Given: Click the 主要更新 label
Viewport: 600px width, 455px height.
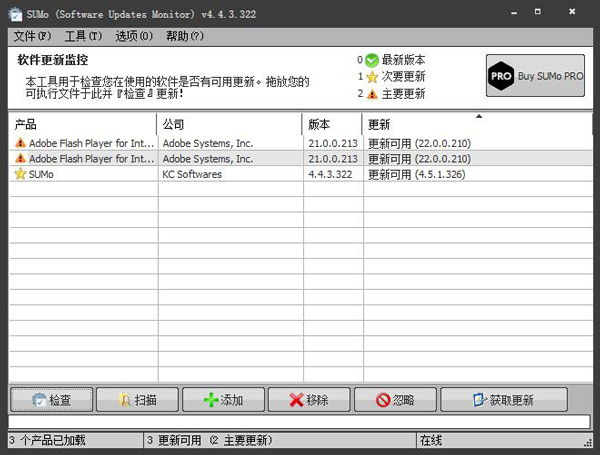Looking at the screenshot, I should pyautogui.click(x=403, y=94).
